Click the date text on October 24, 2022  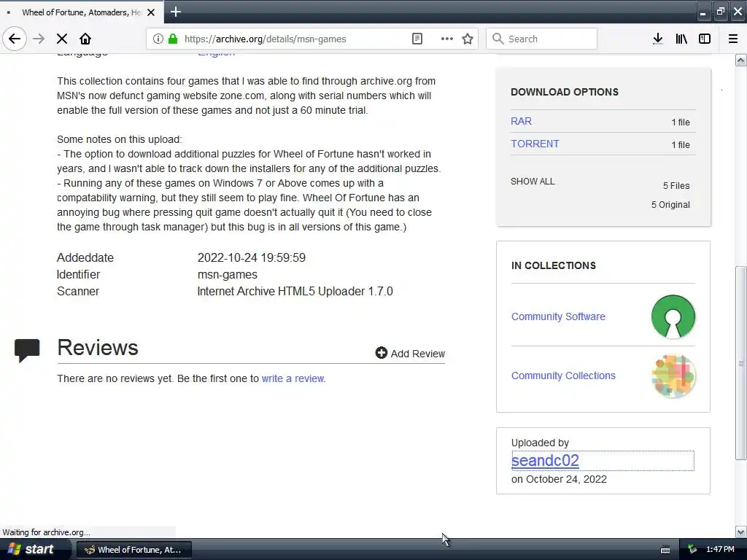(x=559, y=479)
